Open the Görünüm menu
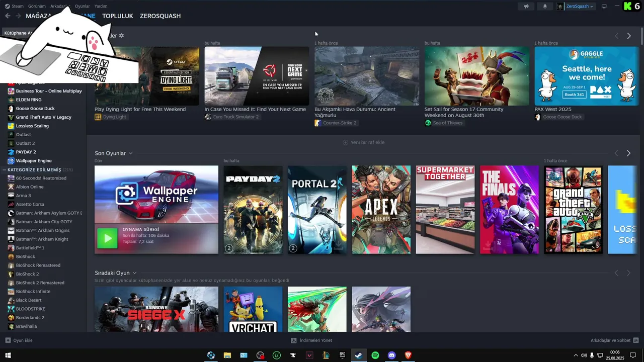The height and width of the screenshot is (362, 644). tap(37, 7)
